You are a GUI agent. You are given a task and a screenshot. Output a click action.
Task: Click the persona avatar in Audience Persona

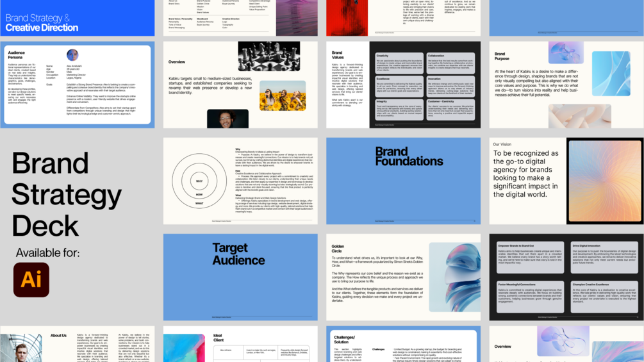point(72,54)
